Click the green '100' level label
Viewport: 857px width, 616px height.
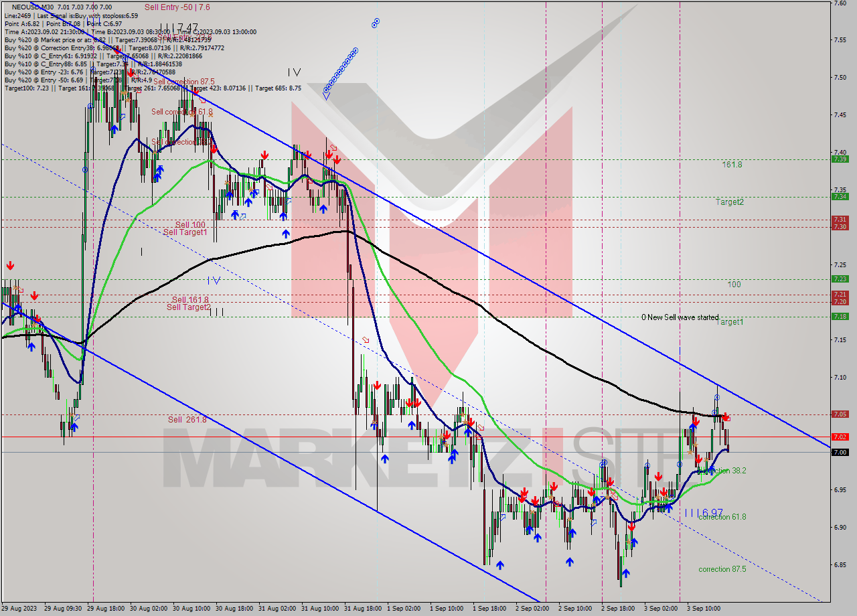[734, 284]
